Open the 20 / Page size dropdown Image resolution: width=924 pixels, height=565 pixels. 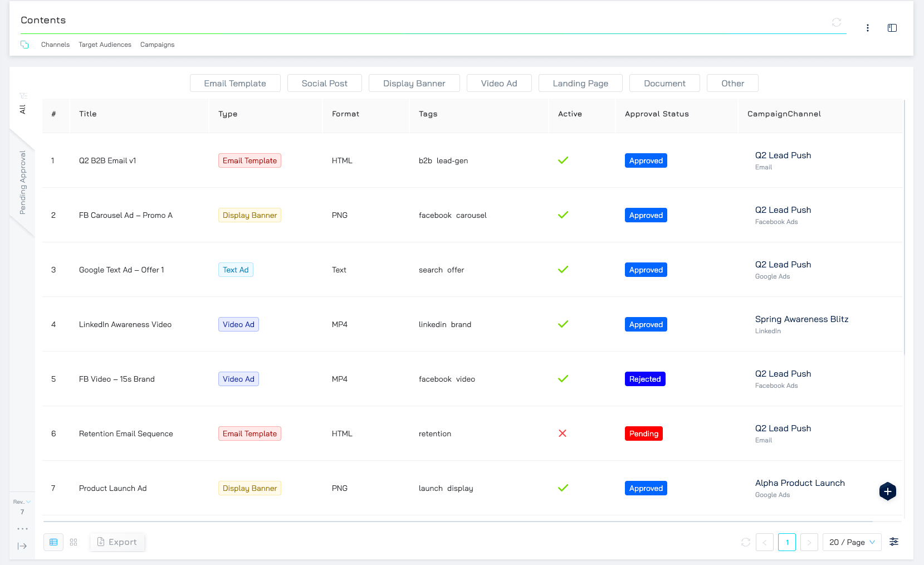coord(852,542)
